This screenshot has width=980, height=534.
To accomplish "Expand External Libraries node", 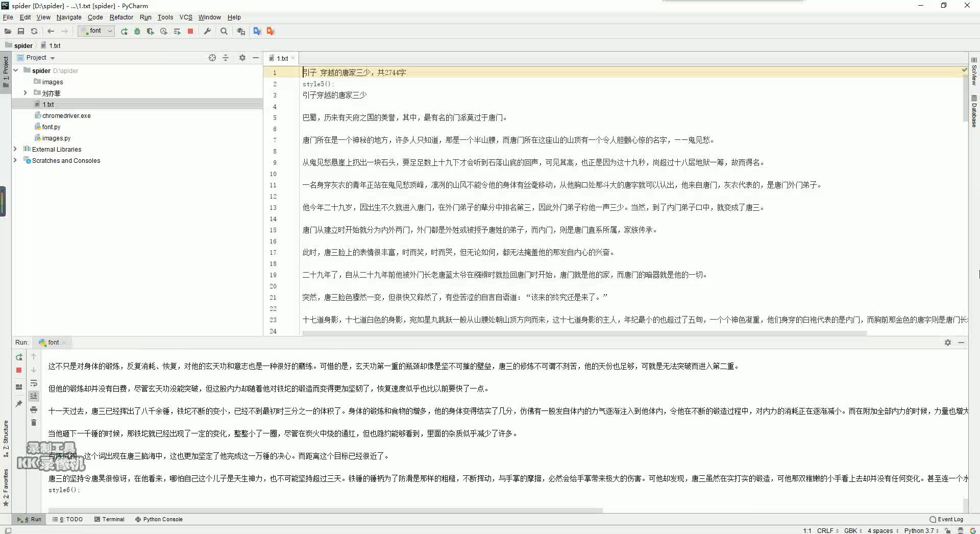I will 15,149.
